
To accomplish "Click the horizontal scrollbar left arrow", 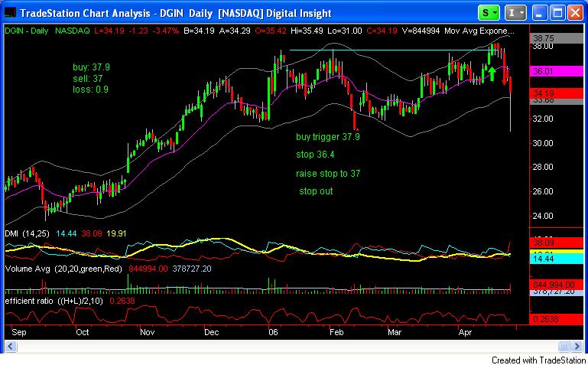I will [x=10, y=346].
